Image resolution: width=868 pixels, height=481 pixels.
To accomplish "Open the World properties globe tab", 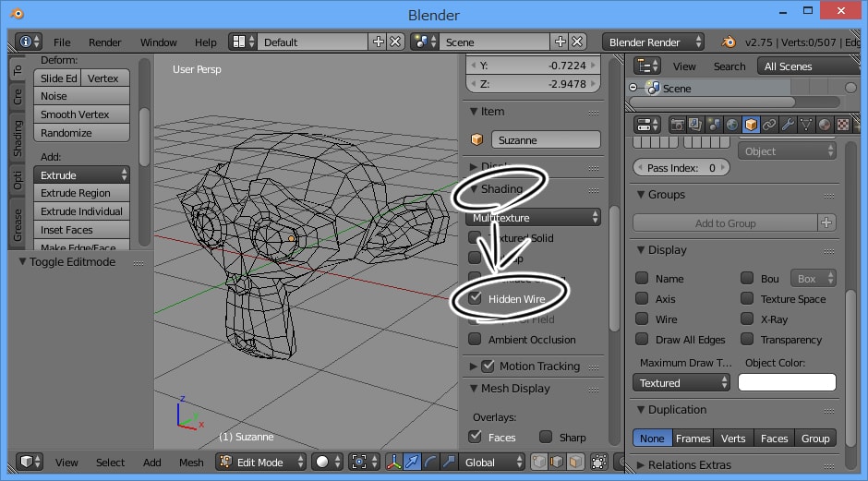I will pos(732,125).
